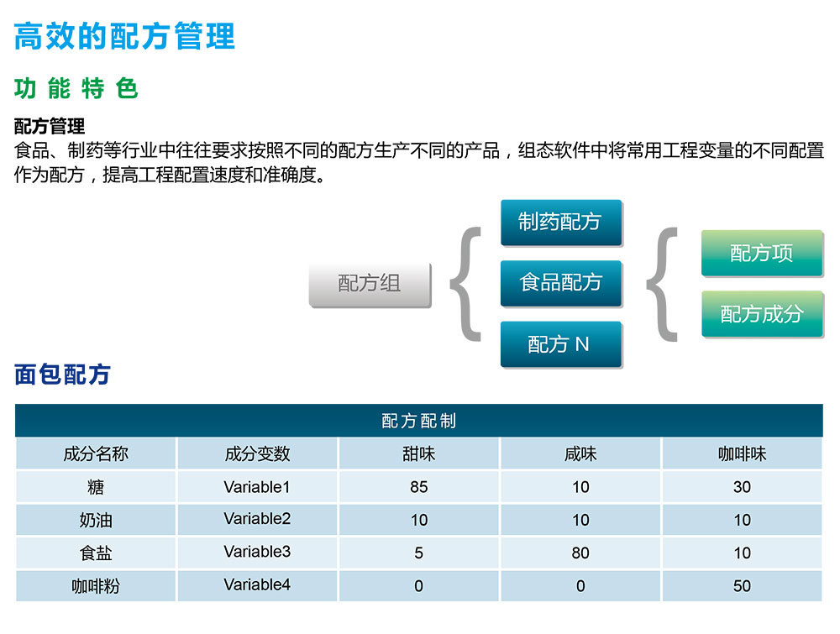Select the 食盐 row name cell
This screenshot has width=840, height=634.
click(x=96, y=553)
